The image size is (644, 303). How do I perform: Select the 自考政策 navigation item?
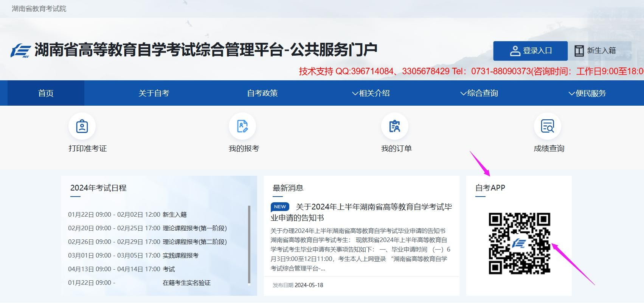[262, 93]
